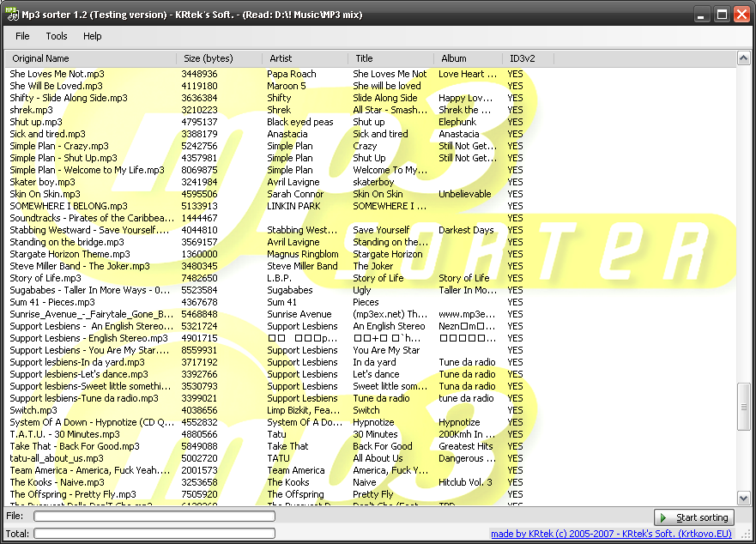Open the File menu
Image resolution: width=756 pixels, height=544 pixels.
point(22,36)
